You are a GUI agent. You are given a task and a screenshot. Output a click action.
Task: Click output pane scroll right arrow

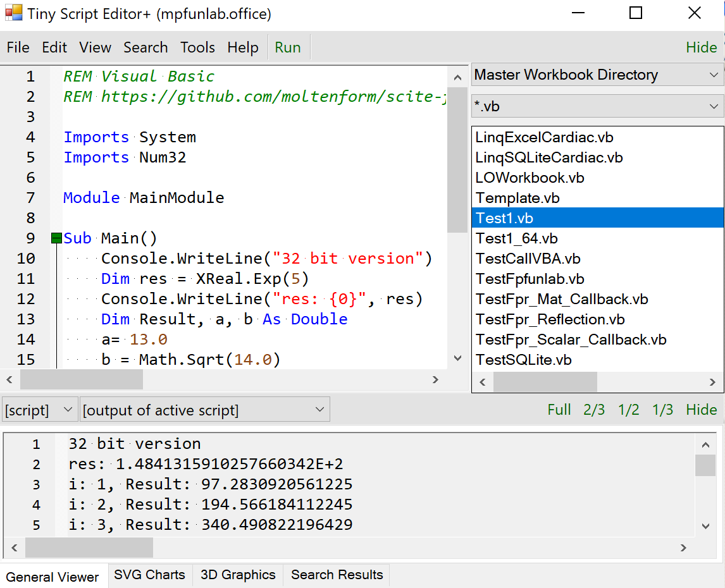pyautogui.click(x=683, y=548)
